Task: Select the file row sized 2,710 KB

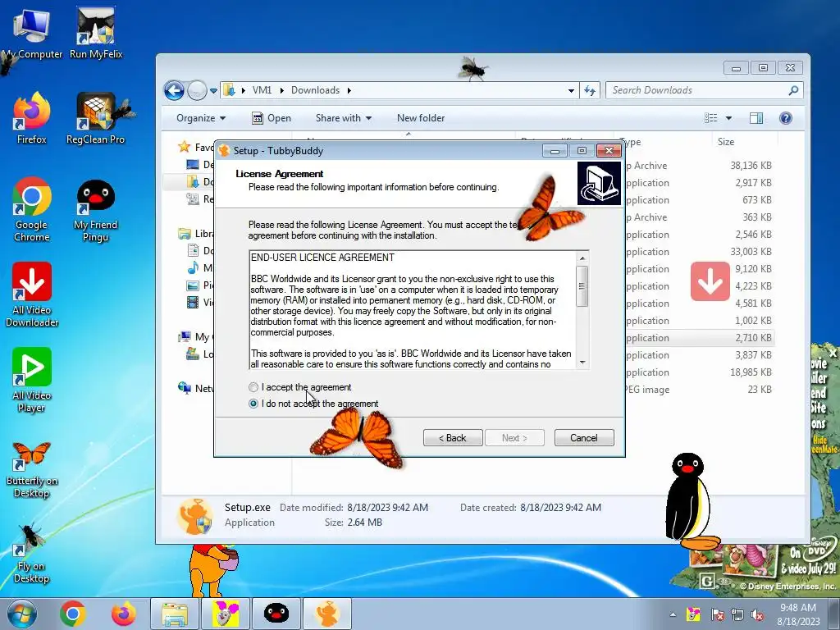Action: point(700,337)
